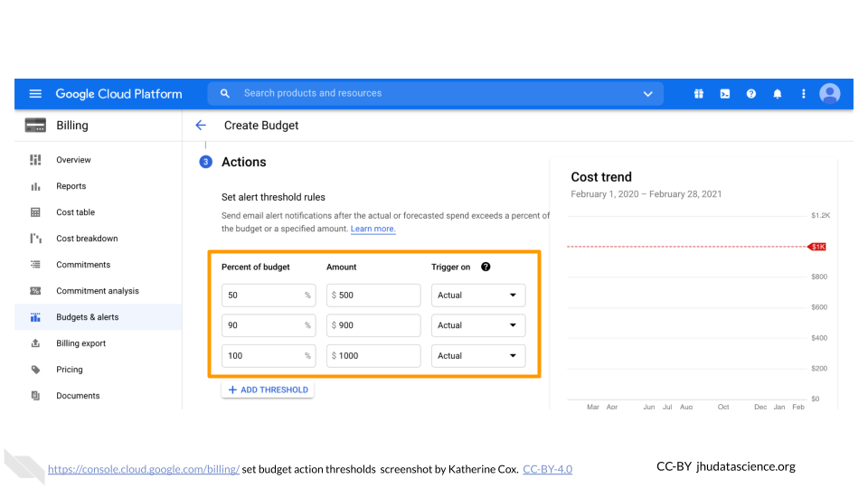Open Documents menu item

pos(78,396)
